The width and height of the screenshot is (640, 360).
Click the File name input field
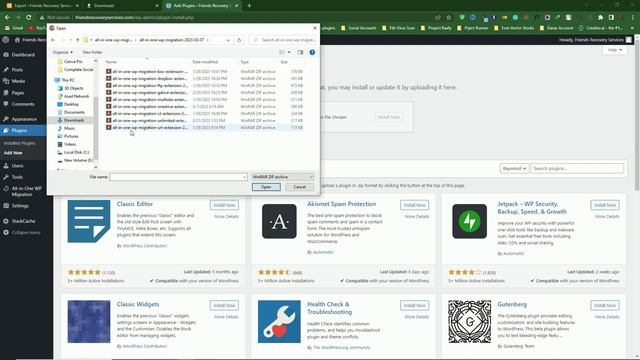(x=178, y=177)
